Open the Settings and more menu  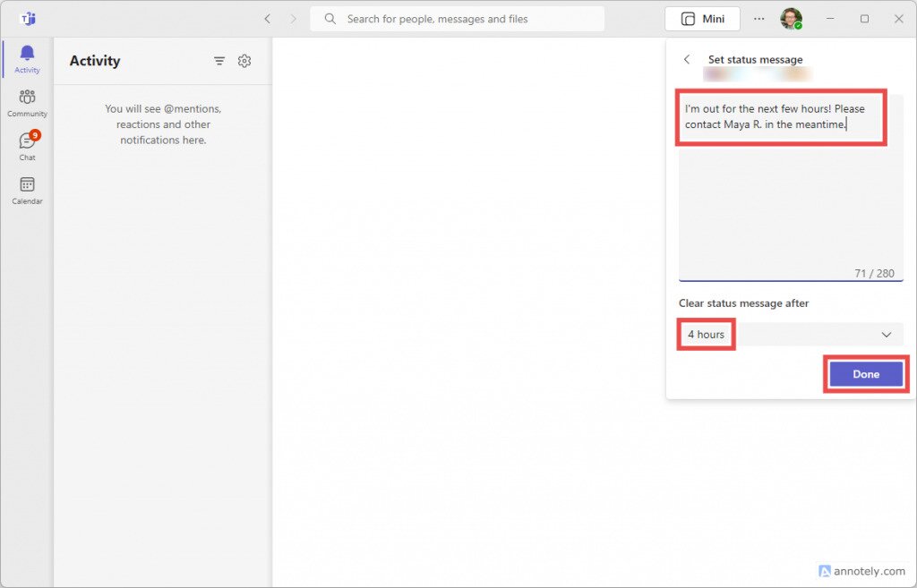point(758,18)
